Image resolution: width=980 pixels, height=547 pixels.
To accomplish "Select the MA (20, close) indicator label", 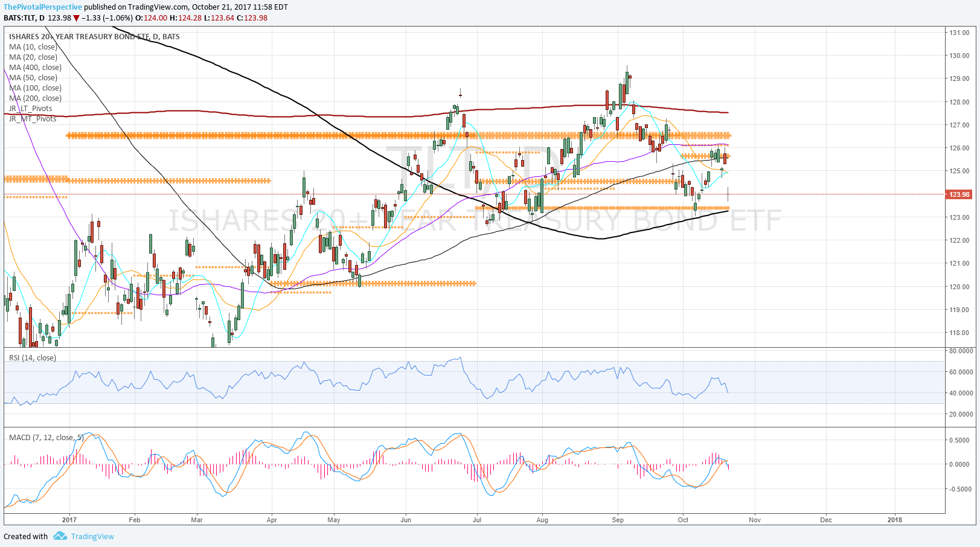I will 33,57.
